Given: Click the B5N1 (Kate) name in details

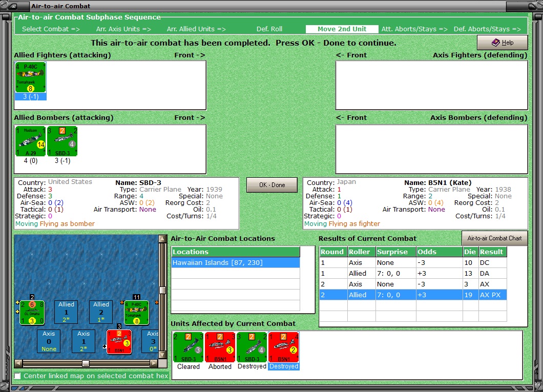Looking at the screenshot, I should point(449,182).
